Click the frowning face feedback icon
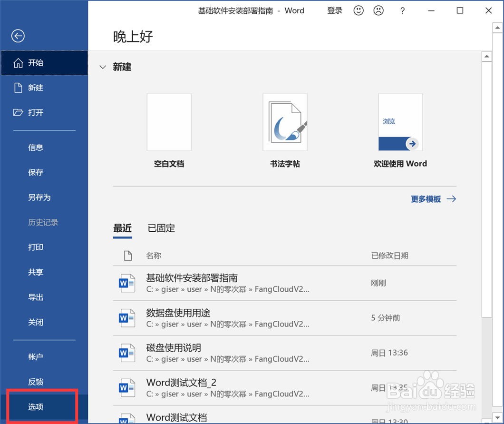The image size is (504, 424). point(378,10)
